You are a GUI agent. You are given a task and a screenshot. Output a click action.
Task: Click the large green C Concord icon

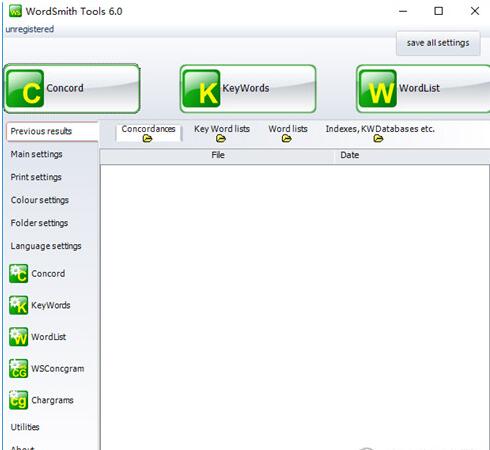(25, 89)
